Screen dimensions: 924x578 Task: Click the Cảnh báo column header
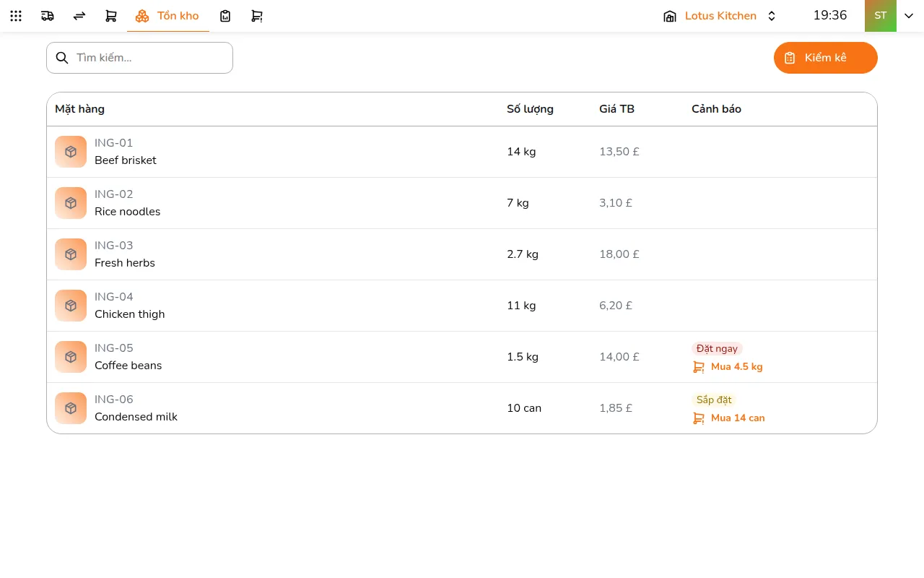(716, 109)
